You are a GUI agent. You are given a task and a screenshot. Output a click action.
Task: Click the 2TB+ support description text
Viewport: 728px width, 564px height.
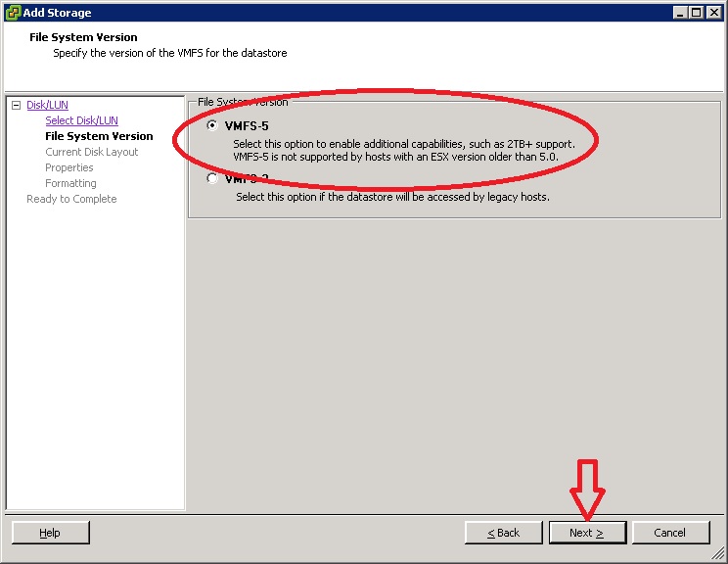click(403, 144)
